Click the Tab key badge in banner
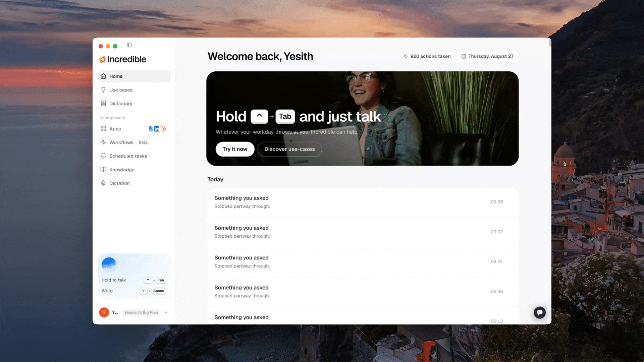This screenshot has width=644, height=362. click(x=285, y=116)
